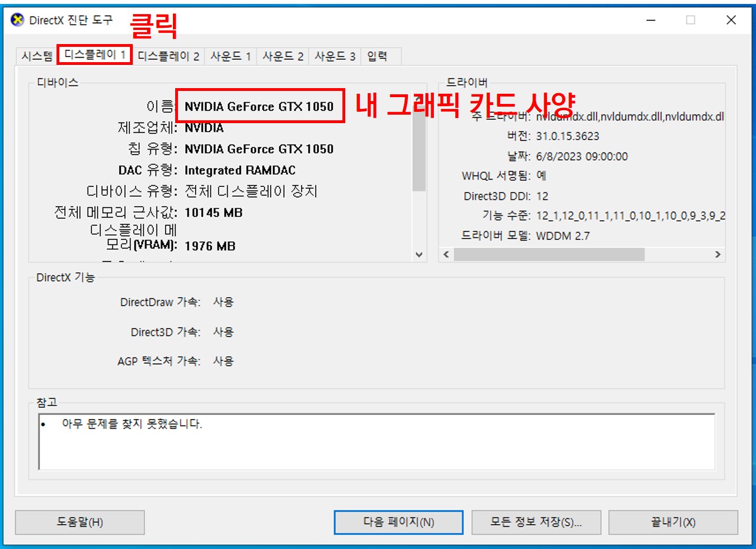Click the main driver nvldumdx.dll text
The width and height of the screenshot is (756, 549).
tap(631, 117)
